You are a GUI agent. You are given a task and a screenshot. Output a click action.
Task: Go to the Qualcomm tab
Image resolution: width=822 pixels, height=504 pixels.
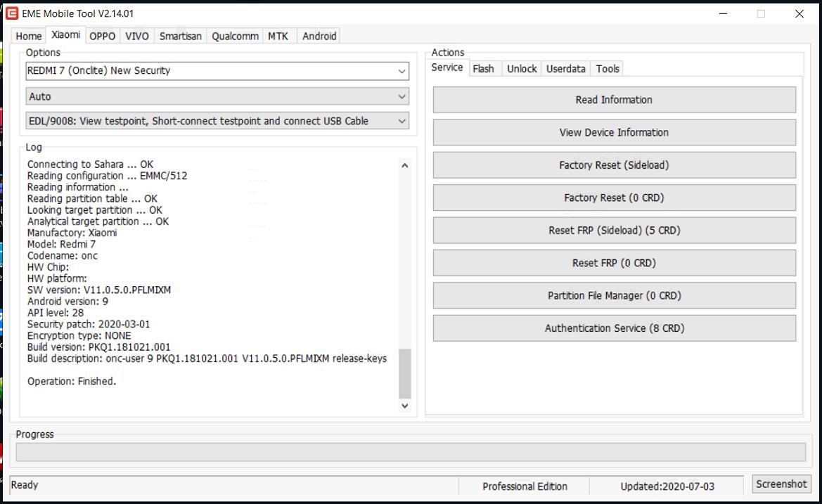(x=235, y=36)
